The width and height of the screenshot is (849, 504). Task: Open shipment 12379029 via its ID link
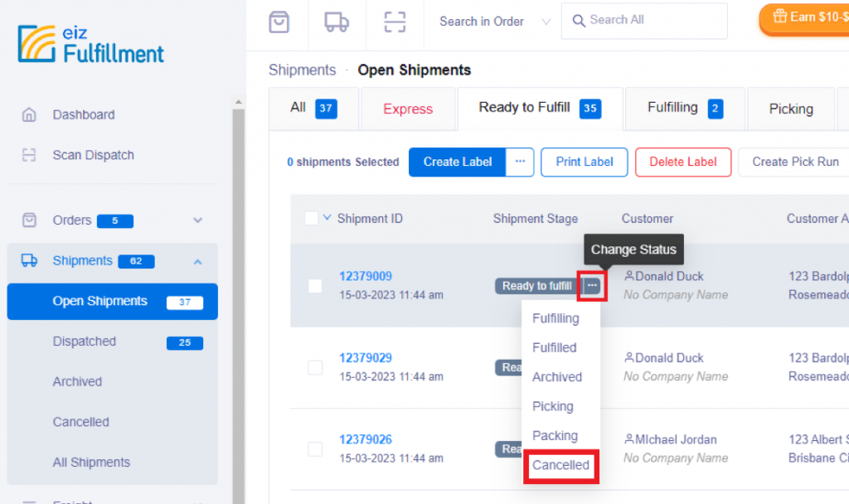coord(366,357)
